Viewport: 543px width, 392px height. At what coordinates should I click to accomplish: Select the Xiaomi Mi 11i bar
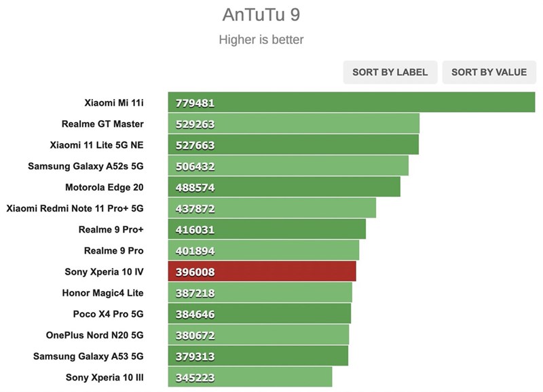click(x=352, y=102)
